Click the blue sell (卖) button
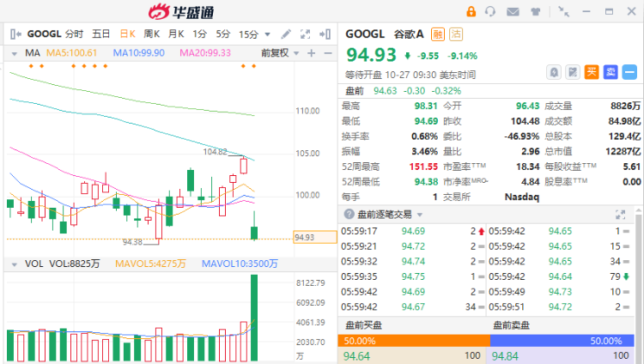 [611, 72]
